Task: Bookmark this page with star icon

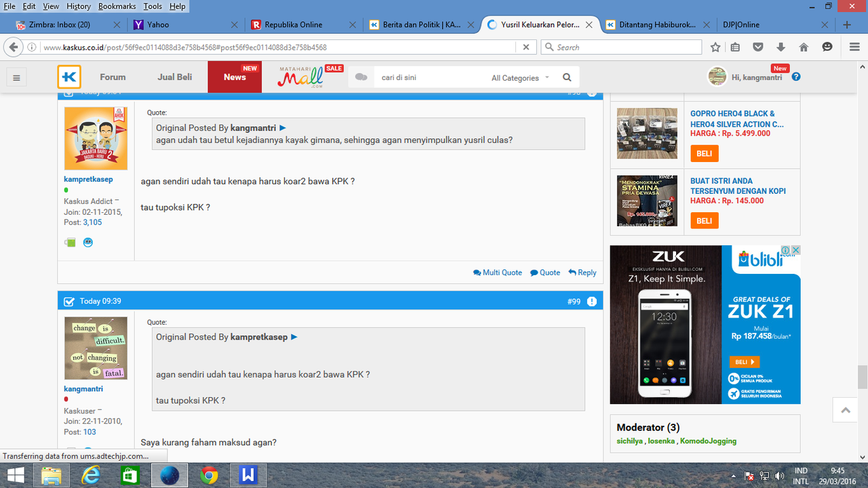Action: coord(715,47)
